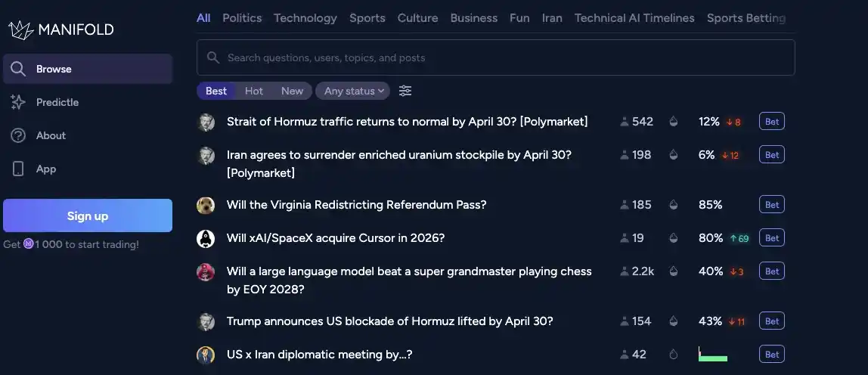Select the Hot sort toggle

pyautogui.click(x=253, y=91)
